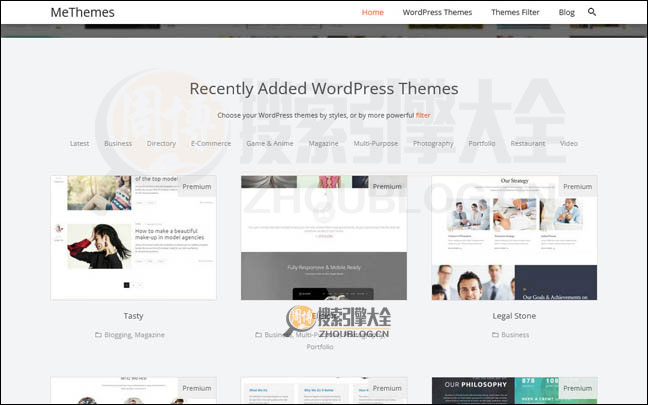Open Blogging category under Tasty
This screenshot has height=405, width=648.
[118, 335]
